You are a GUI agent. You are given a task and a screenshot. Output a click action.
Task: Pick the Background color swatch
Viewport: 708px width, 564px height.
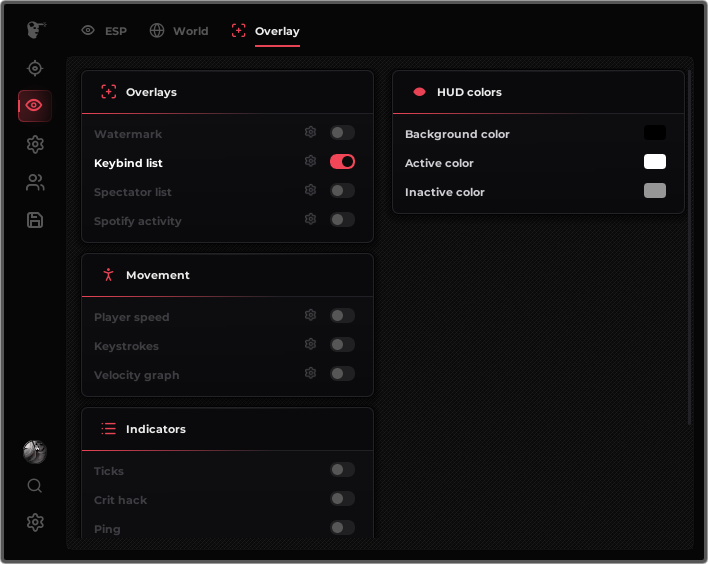[x=655, y=133]
